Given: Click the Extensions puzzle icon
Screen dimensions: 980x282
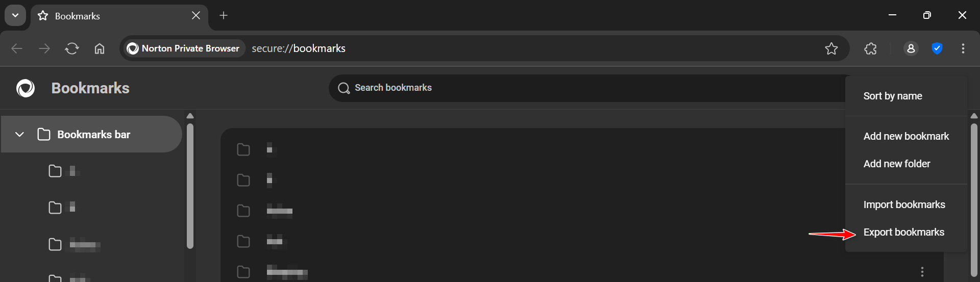Looking at the screenshot, I should (871, 48).
